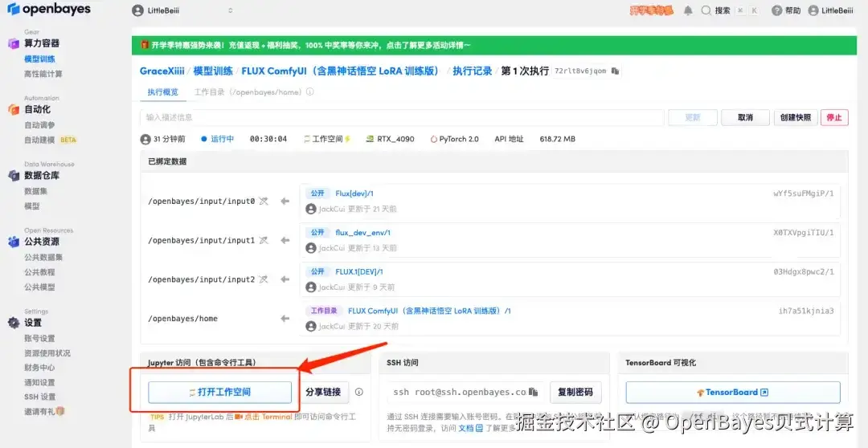Switch to the 执行概览 tab
The image size is (868, 448).
162,92
